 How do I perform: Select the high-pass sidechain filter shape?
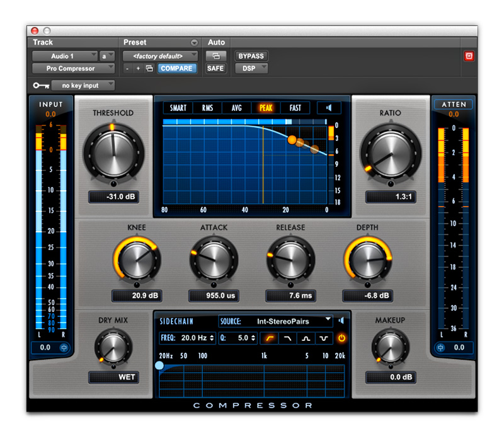tap(270, 338)
